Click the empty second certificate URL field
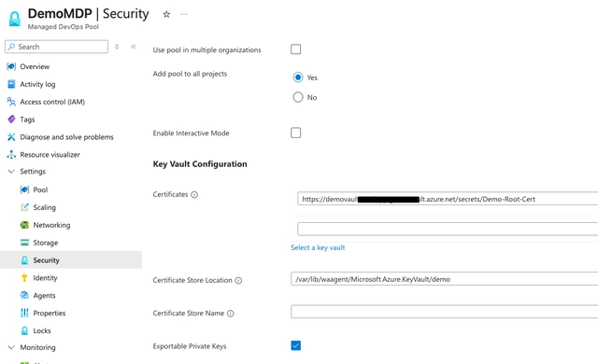Image resolution: width=598 pixels, height=364 pixels. (448, 229)
